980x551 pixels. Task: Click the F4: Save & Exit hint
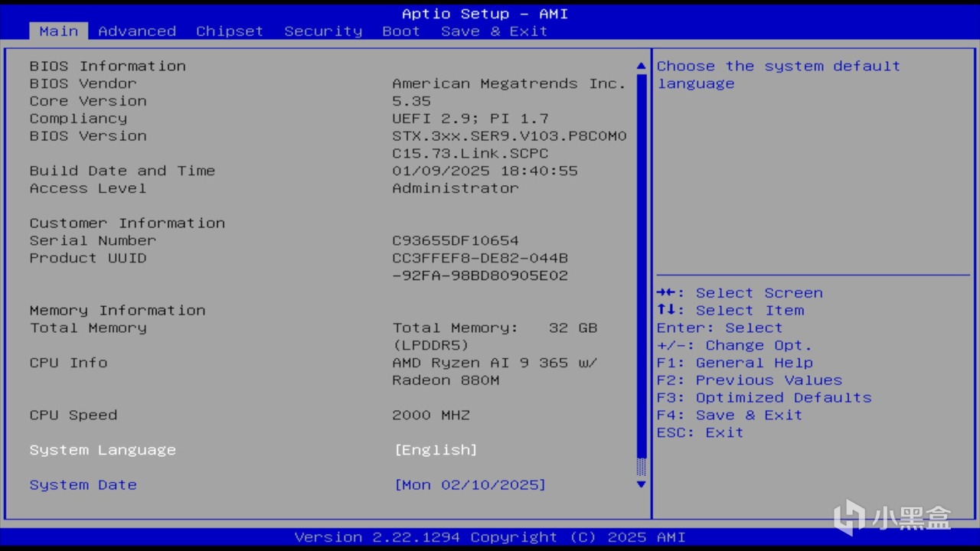click(x=730, y=415)
